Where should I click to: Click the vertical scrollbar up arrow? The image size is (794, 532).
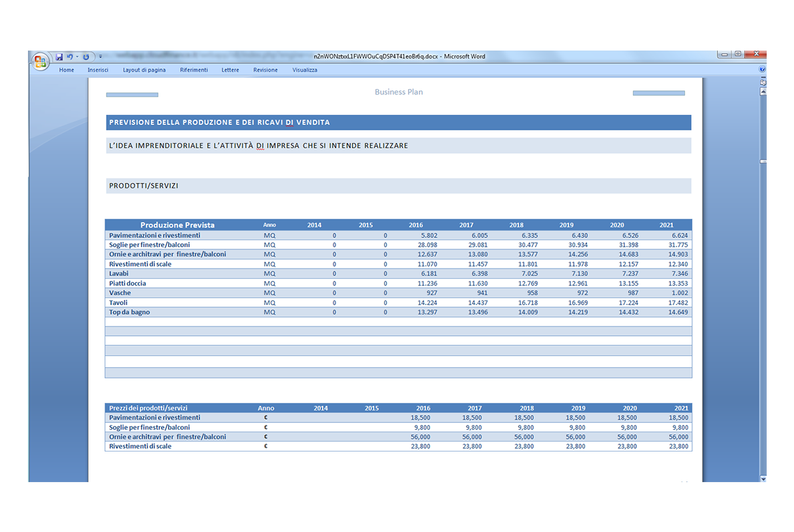point(763,92)
